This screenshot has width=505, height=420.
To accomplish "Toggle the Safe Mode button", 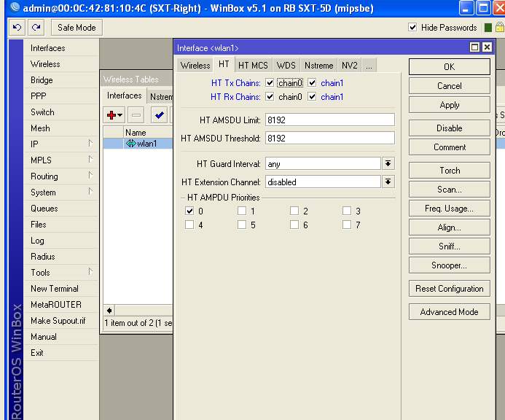I will coord(77,28).
